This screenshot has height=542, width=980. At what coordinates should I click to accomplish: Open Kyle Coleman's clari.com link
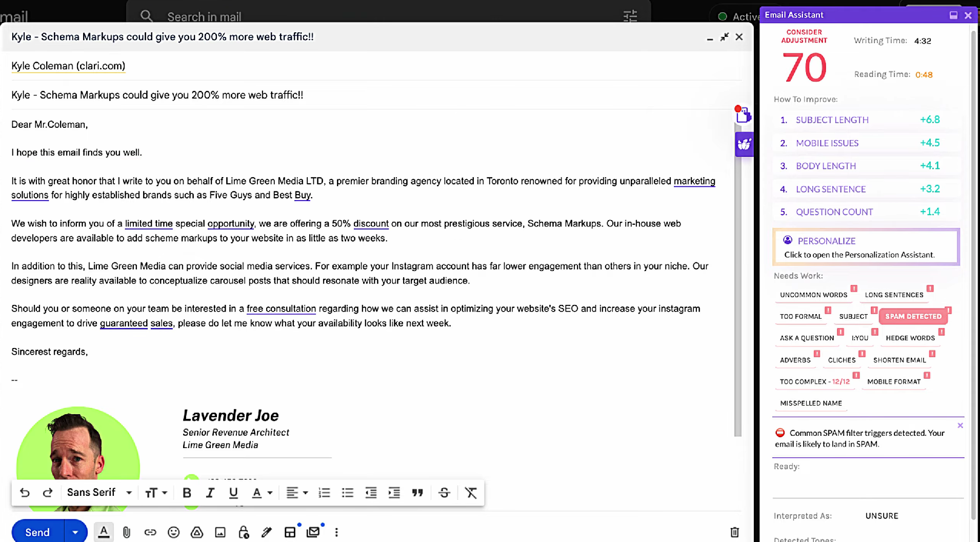68,66
